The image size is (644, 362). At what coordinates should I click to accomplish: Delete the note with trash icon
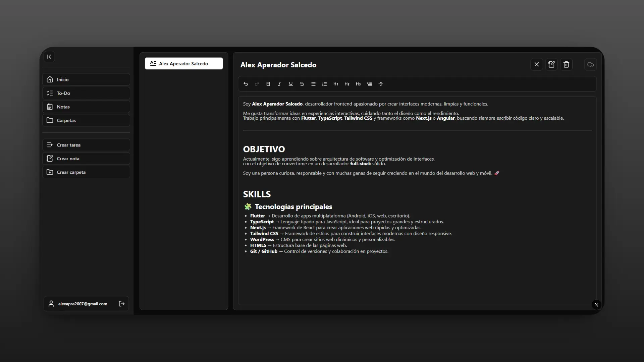click(566, 64)
